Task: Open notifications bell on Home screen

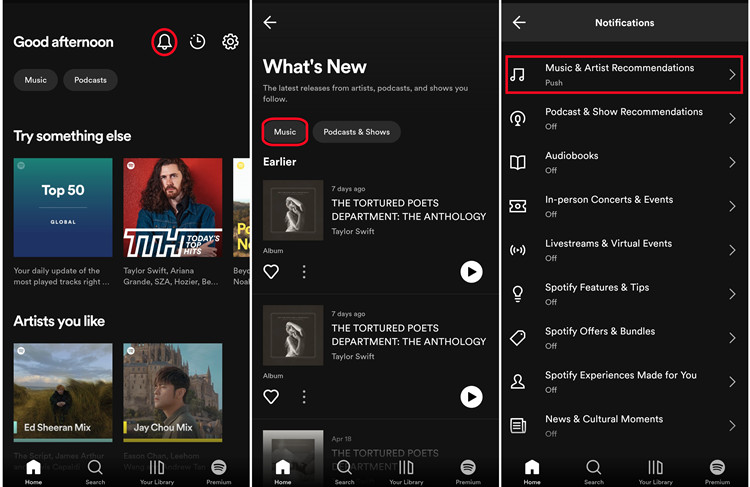Action: click(x=165, y=42)
